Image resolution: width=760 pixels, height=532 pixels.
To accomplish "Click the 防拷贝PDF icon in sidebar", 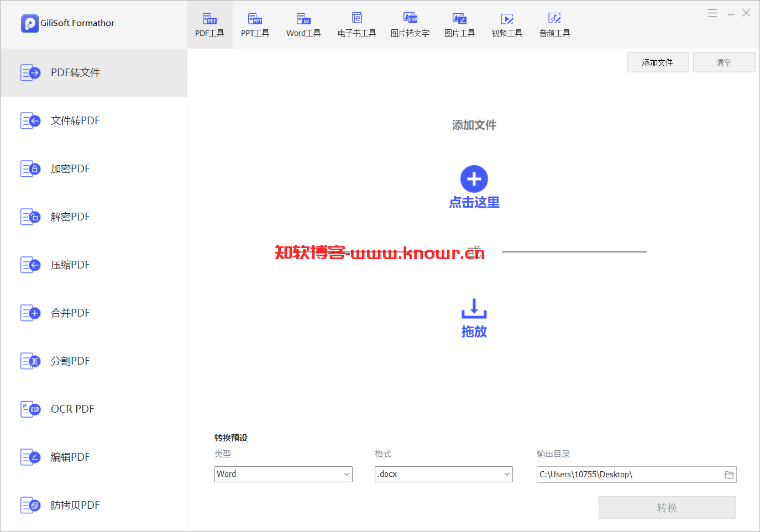I will (x=30, y=505).
